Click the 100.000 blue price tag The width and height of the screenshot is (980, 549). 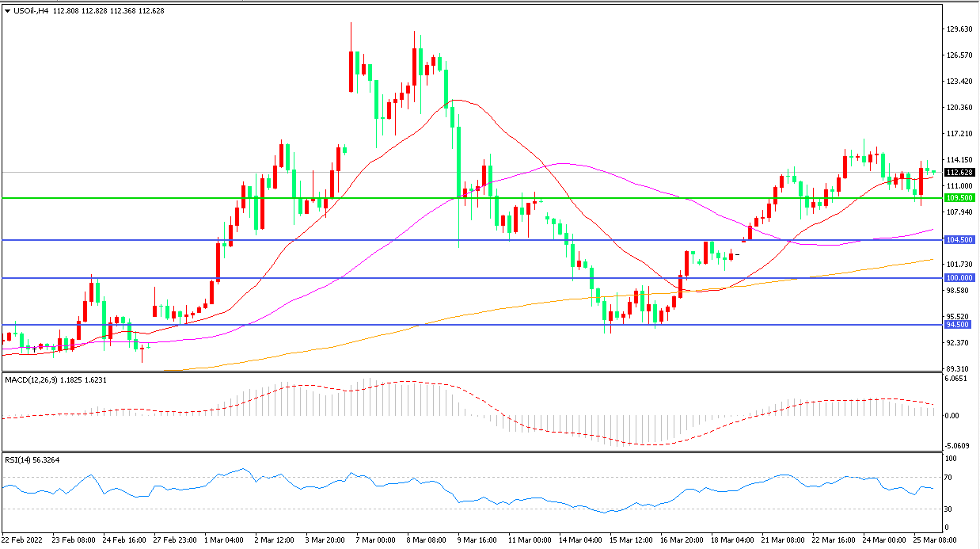point(959,278)
